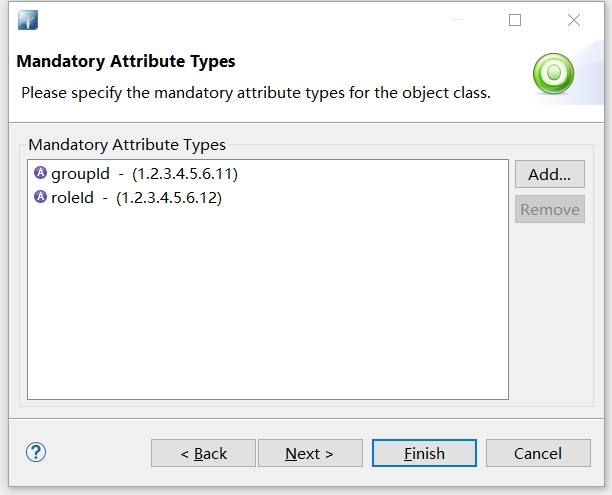Open help via the question mark icon
The image size is (612, 495).
(x=36, y=452)
